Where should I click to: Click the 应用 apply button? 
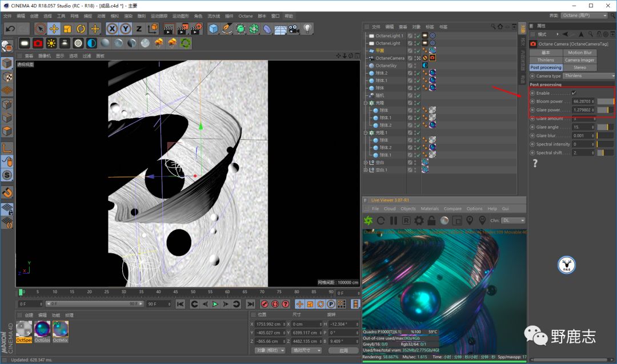pos(343,350)
